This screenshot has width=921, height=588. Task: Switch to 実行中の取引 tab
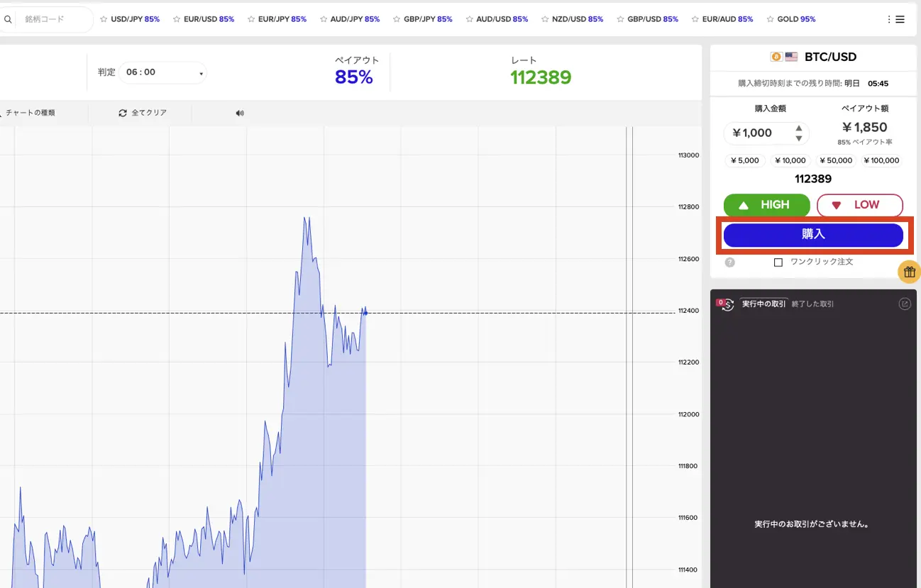coord(763,304)
